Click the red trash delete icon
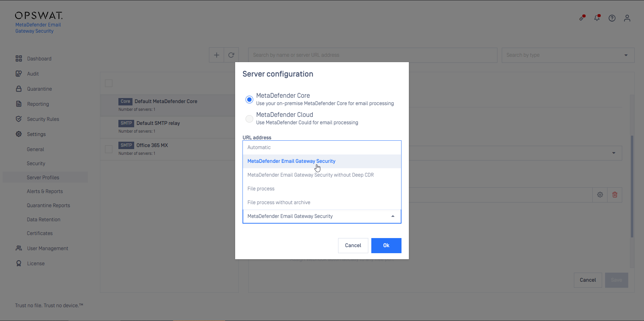The image size is (644, 321). [x=615, y=195]
